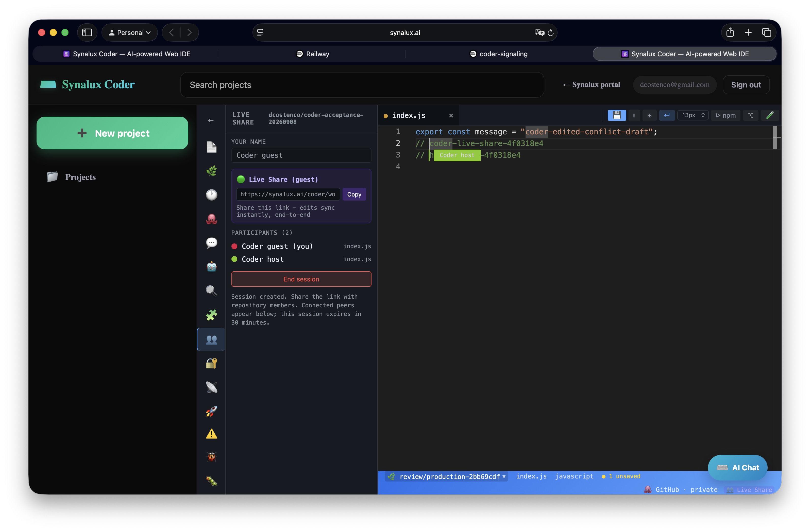Open the extensions puzzle piece icon

pos(211,315)
